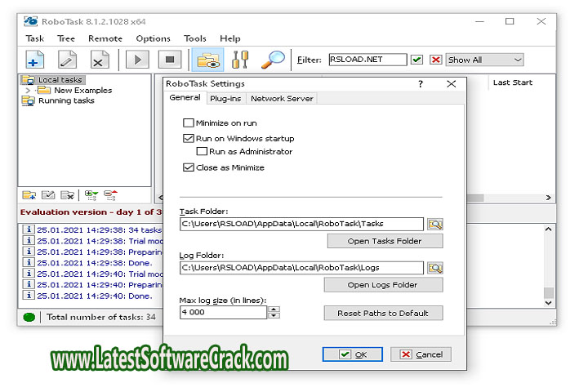The height and width of the screenshot is (392, 588).
Task: Decrease Max log size with down arrow
Action: pyautogui.click(x=274, y=315)
